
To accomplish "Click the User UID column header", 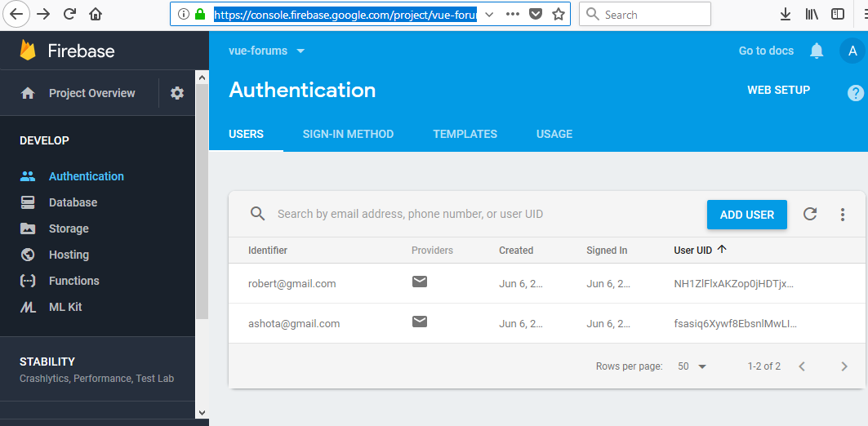I will click(692, 250).
